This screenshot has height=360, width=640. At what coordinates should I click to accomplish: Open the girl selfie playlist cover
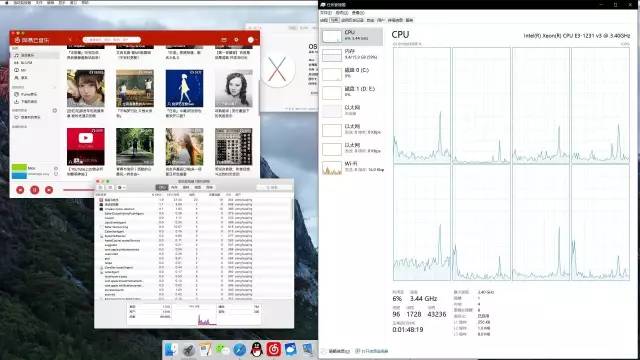tap(86, 89)
